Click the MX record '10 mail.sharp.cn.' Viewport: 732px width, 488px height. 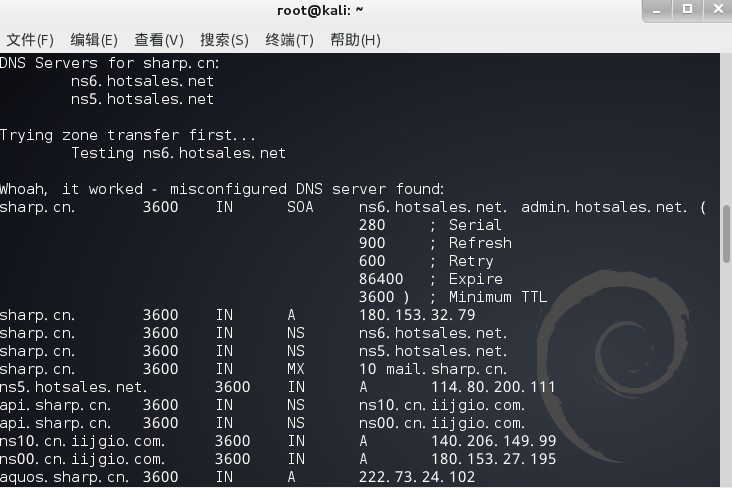pos(433,369)
